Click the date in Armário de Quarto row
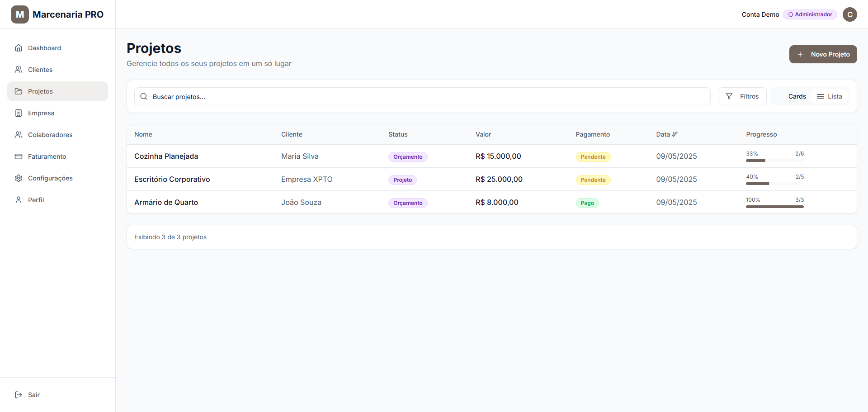The image size is (868, 412). tap(676, 202)
